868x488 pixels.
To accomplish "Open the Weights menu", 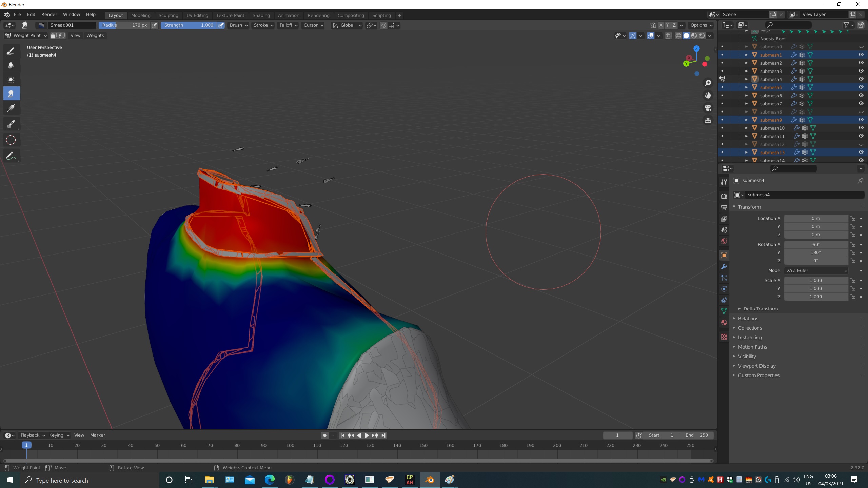I will 95,35.
